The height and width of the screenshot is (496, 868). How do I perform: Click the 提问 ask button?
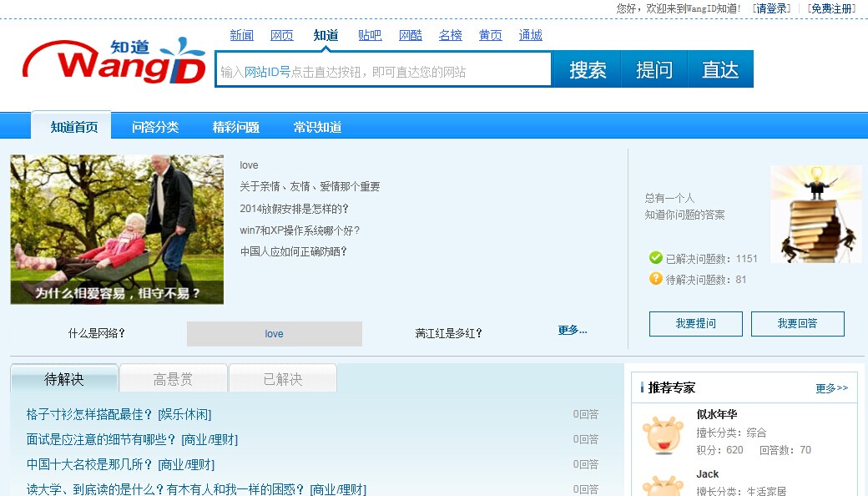point(654,70)
